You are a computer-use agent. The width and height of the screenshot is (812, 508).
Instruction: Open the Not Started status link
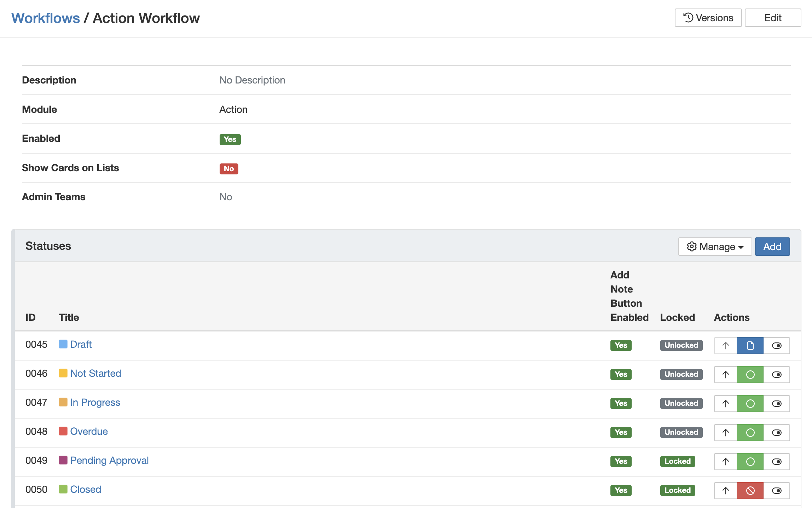point(95,373)
